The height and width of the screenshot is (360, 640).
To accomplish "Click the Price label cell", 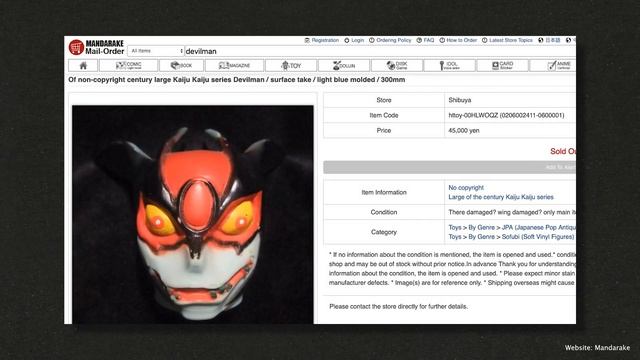I will pos(384,131).
